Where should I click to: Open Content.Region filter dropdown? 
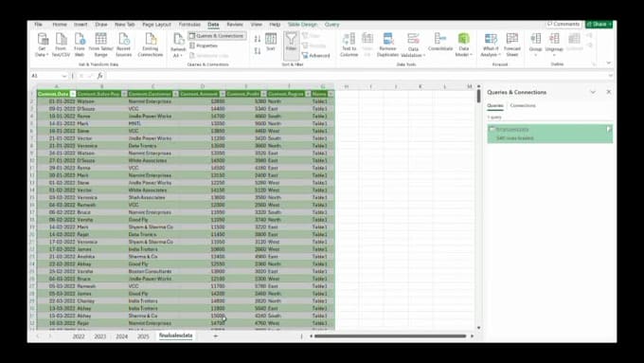coord(308,94)
